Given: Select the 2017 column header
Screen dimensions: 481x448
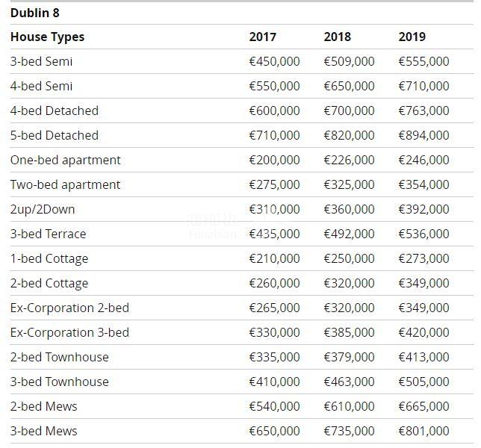Looking at the screenshot, I should click(x=262, y=37).
